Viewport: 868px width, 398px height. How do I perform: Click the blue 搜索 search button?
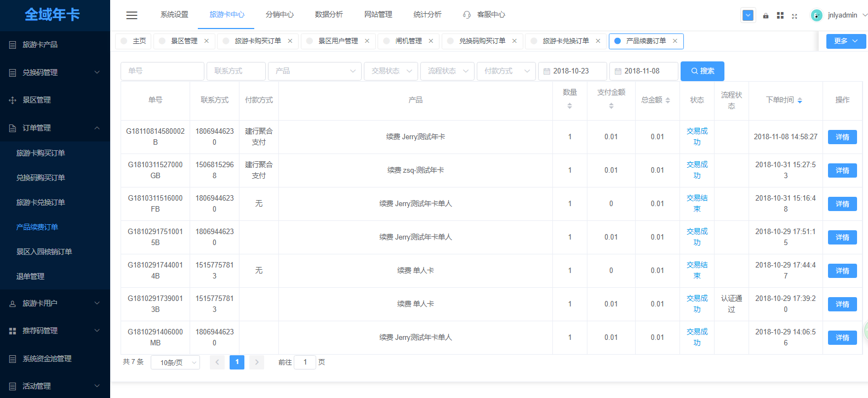click(702, 71)
